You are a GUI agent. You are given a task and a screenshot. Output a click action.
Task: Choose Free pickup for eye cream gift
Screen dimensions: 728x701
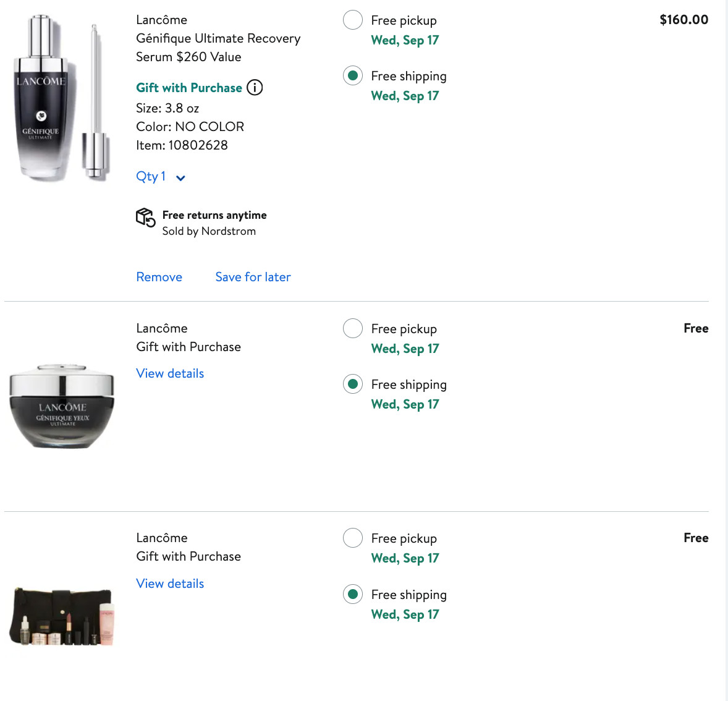(x=353, y=328)
